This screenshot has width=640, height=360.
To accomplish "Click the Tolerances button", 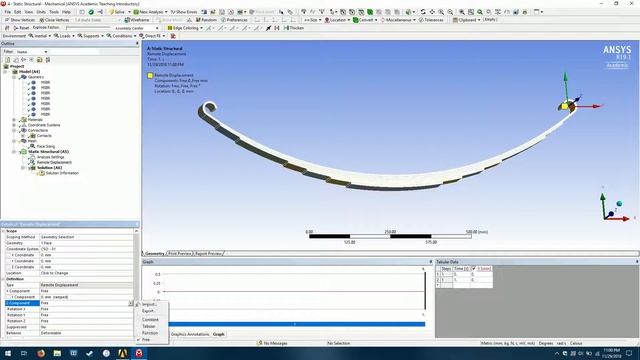I will (x=431, y=20).
